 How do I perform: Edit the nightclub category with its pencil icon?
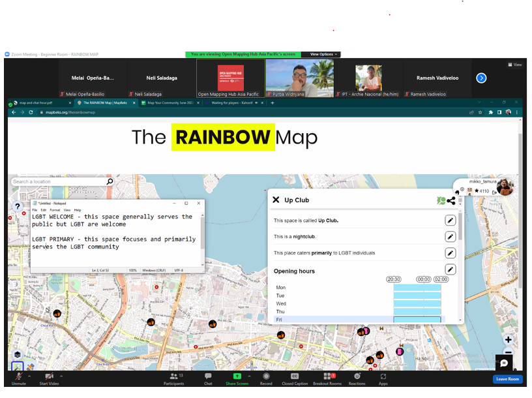click(451, 236)
